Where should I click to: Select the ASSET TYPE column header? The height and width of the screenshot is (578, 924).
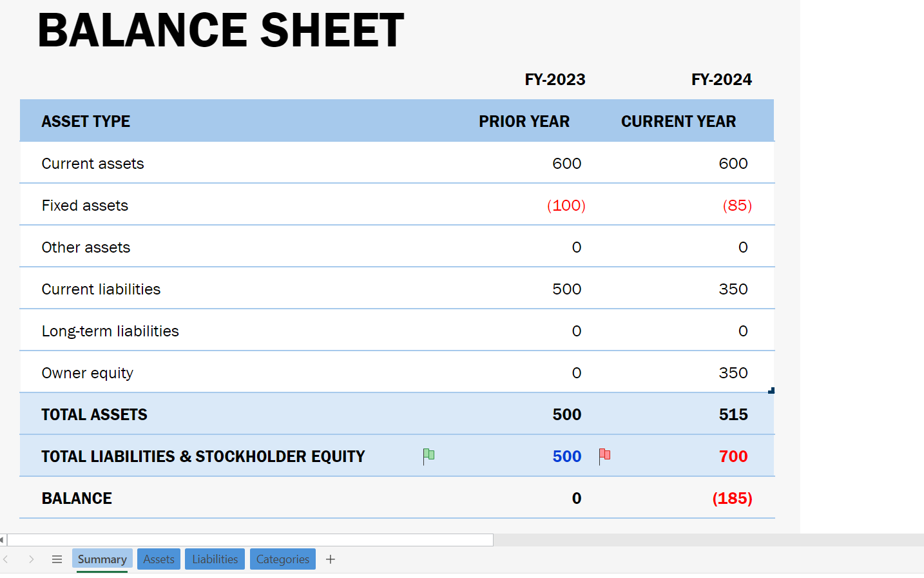tap(86, 121)
